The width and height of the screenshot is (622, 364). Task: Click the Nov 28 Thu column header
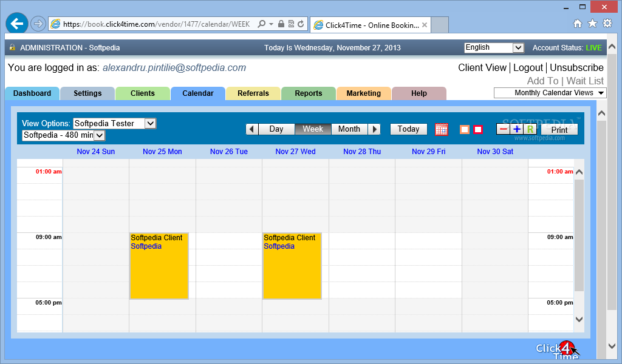[362, 152]
